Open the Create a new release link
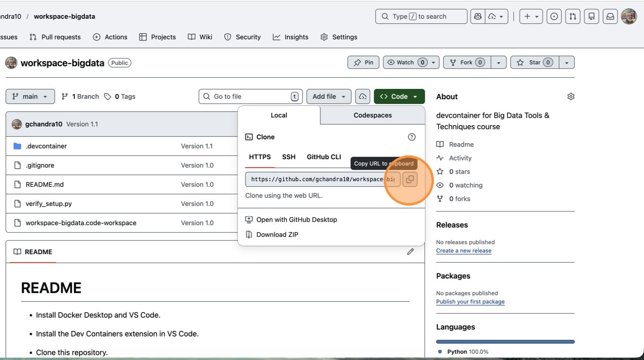Image resolution: width=644 pixels, height=360 pixels. point(463,250)
